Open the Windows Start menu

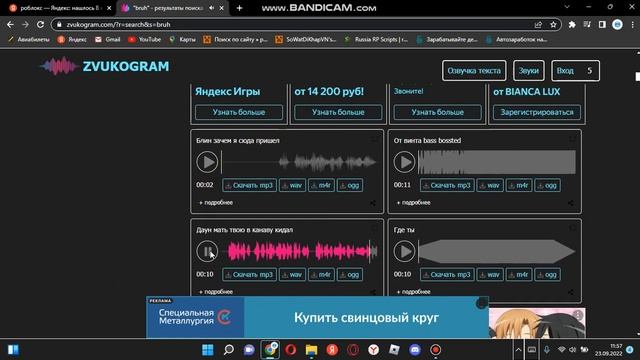208,350
